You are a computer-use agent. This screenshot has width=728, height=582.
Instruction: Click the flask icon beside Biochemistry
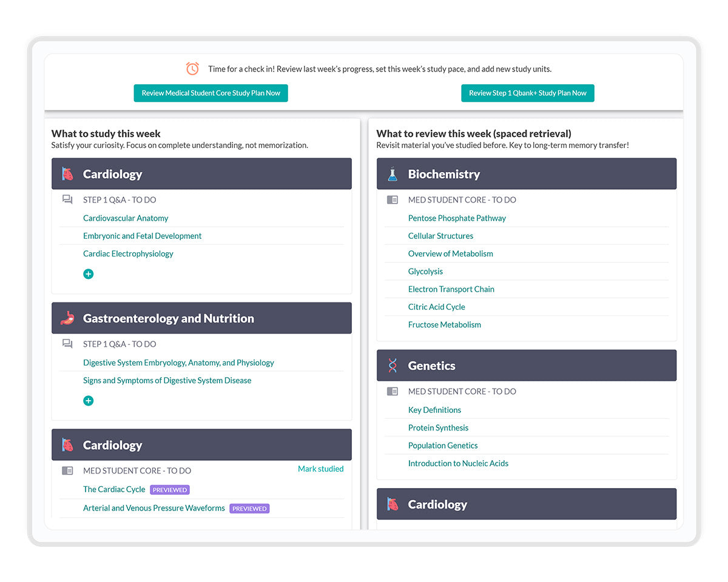[x=393, y=174]
